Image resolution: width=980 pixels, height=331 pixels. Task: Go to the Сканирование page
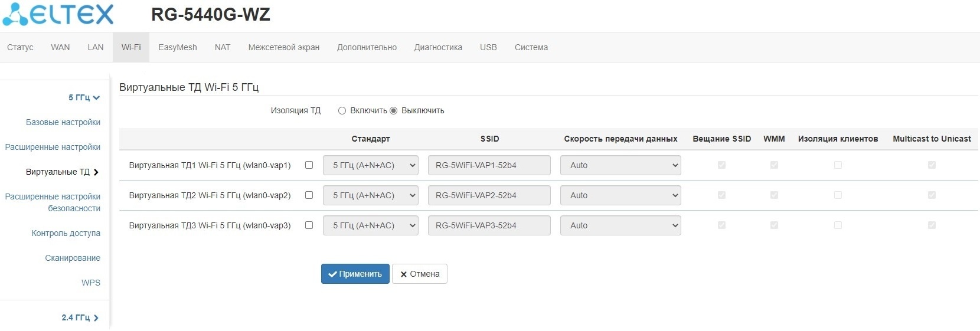coord(73,258)
